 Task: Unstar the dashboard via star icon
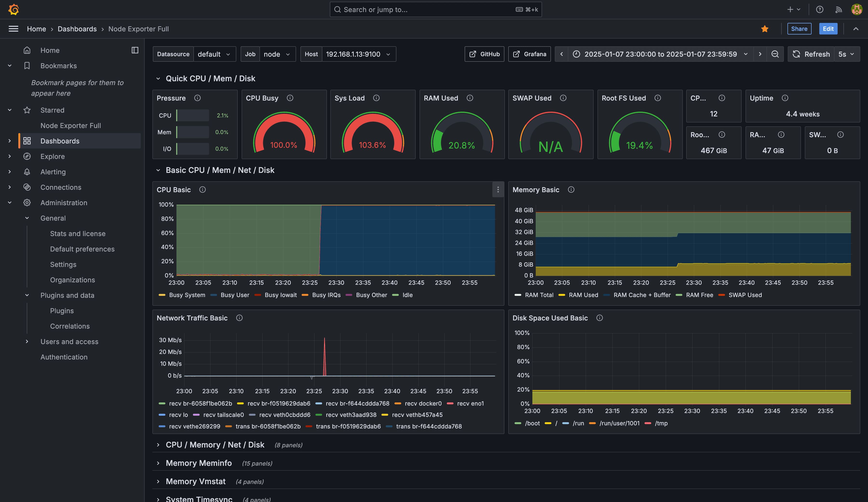[x=765, y=29]
